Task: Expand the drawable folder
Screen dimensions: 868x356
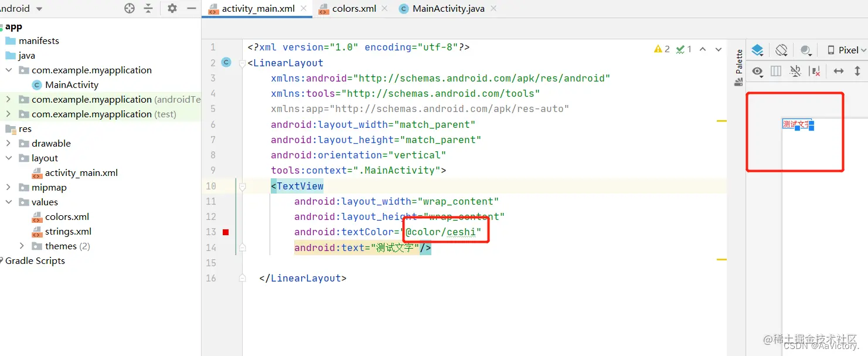Action: tap(9, 143)
